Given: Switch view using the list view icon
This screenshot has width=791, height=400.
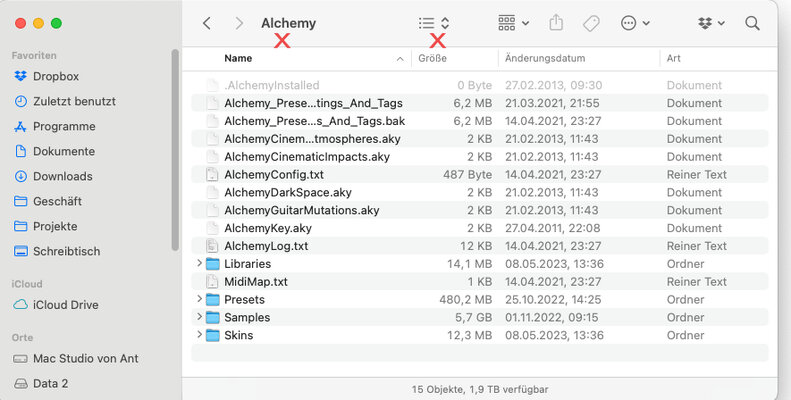Looking at the screenshot, I should [x=426, y=23].
